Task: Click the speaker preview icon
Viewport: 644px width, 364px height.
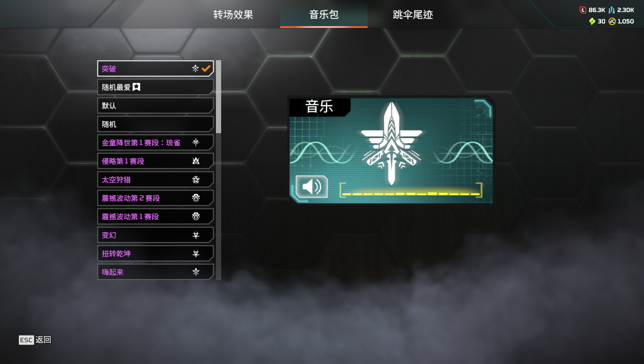Action: (x=312, y=187)
